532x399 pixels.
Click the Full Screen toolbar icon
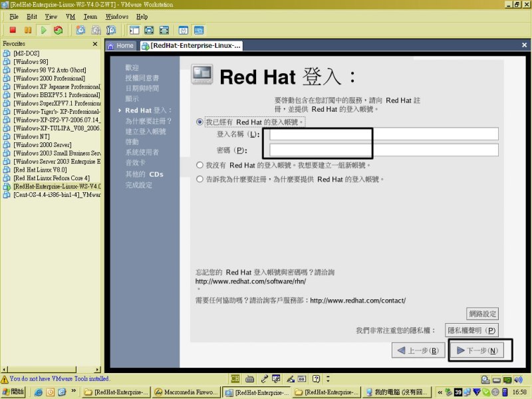point(149,30)
